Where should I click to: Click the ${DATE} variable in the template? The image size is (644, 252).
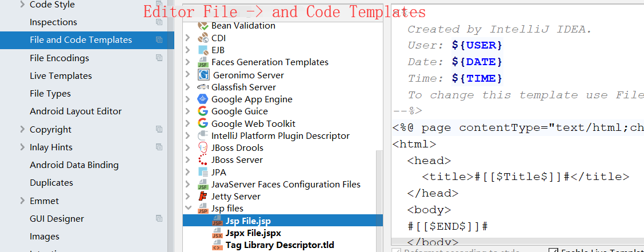pyautogui.click(x=477, y=62)
